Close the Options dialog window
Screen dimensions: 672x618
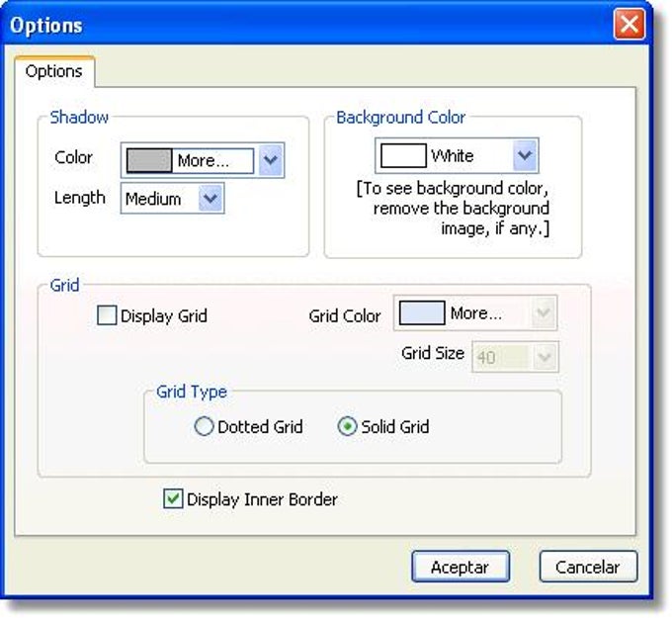(x=630, y=25)
